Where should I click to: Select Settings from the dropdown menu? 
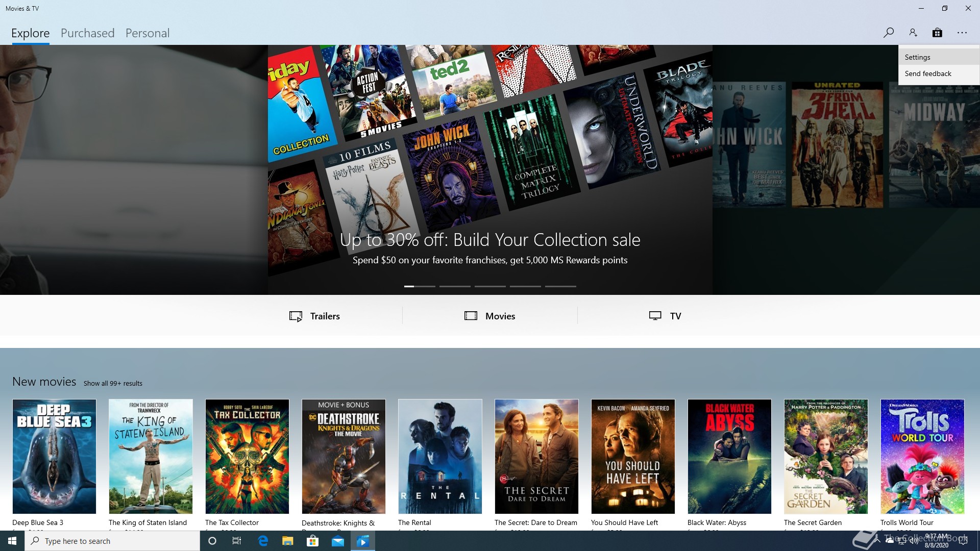click(x=939, y=57)
